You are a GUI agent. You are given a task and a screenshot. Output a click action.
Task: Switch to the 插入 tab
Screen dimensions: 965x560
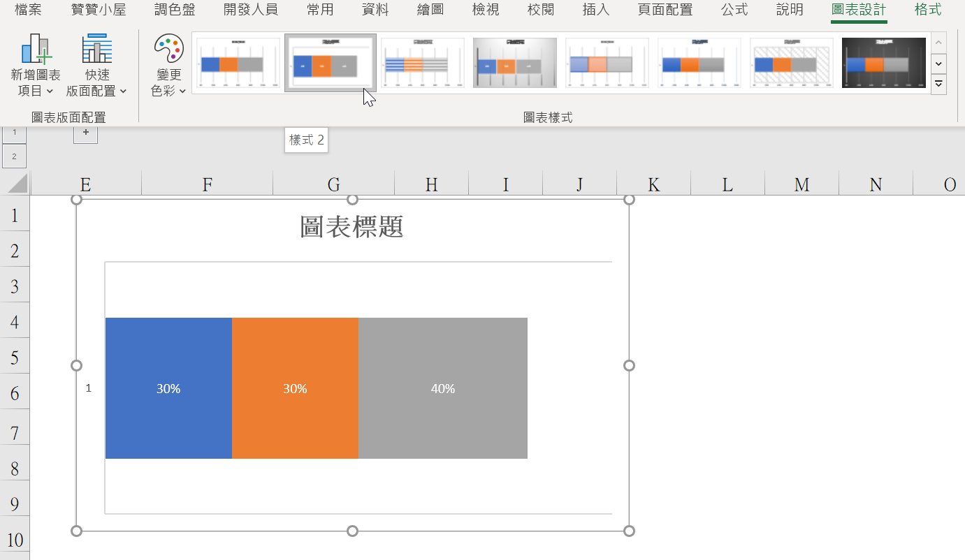coord(596,10)
